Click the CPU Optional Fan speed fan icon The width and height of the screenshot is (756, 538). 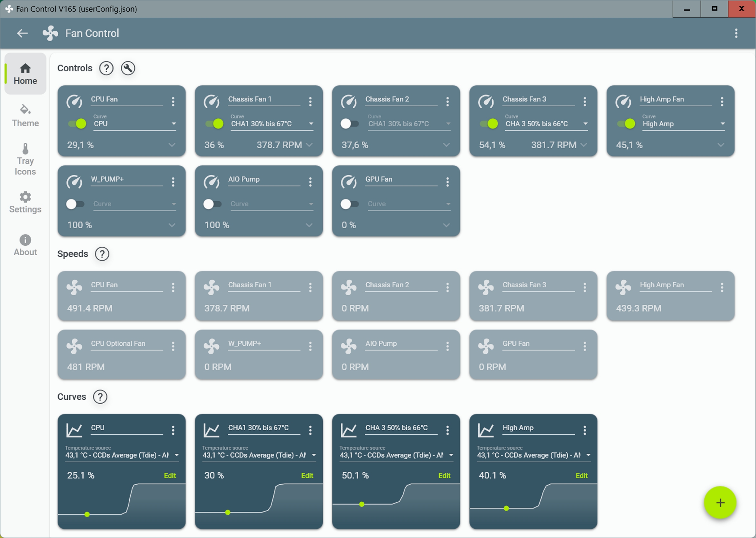tap(74, 346)
